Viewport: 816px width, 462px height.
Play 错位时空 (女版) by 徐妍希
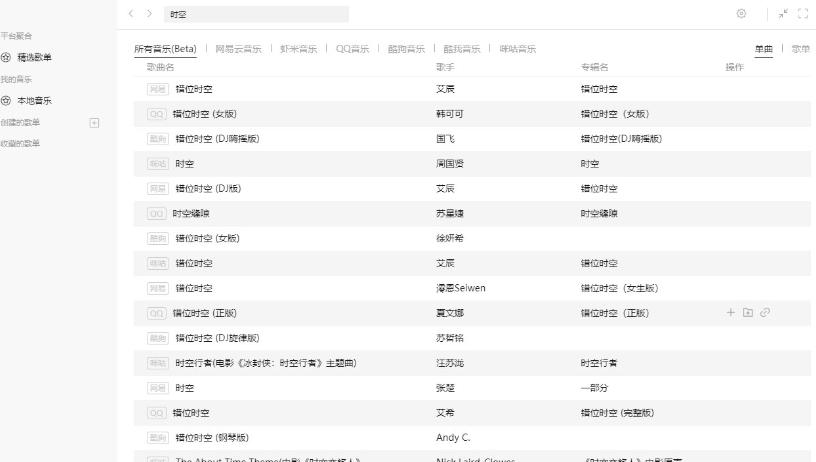pos(208,239)
